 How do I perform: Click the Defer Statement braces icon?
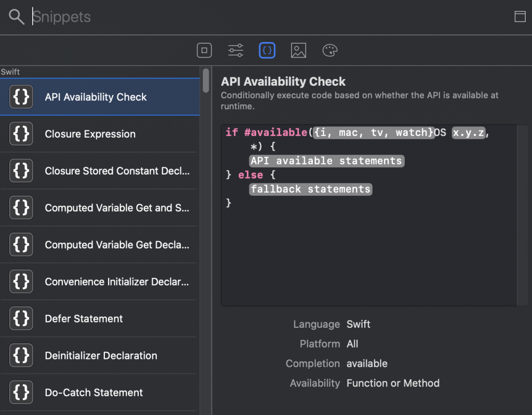[21, 318]
